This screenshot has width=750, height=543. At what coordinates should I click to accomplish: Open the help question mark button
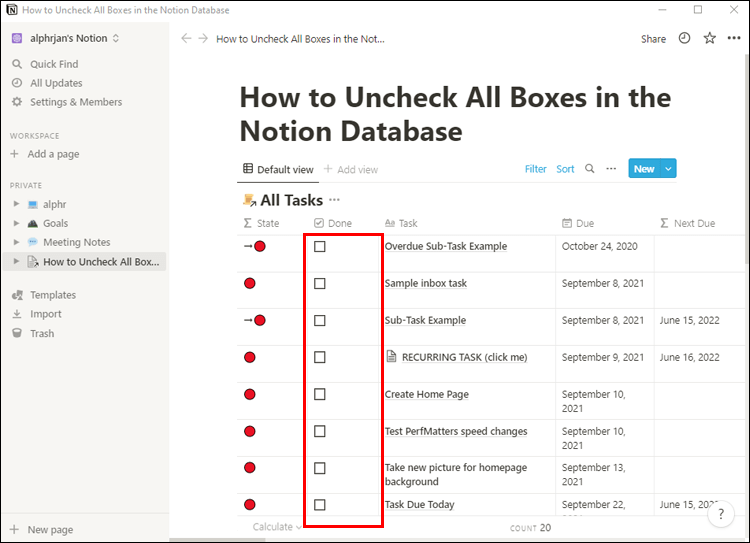721,516
